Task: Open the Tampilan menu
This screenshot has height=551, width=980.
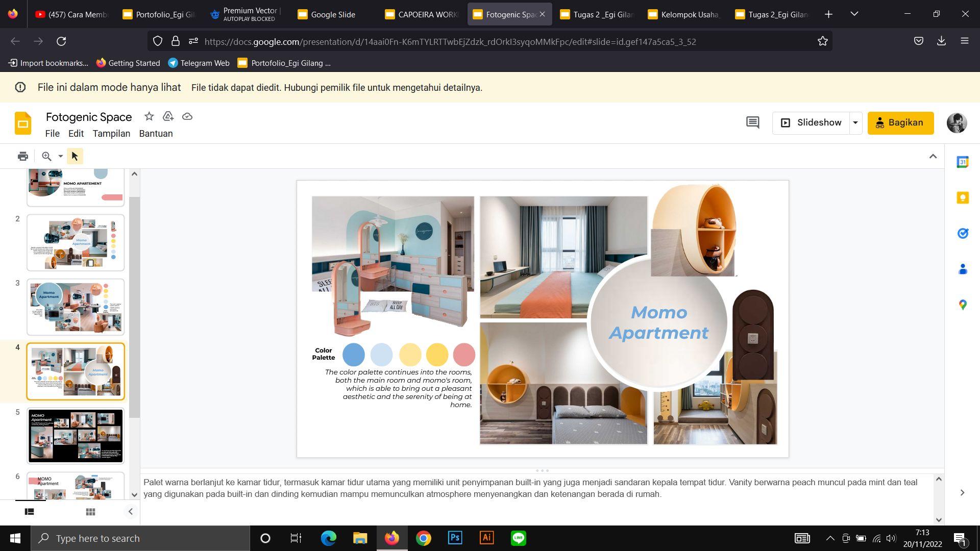Action: pos(111,134)
